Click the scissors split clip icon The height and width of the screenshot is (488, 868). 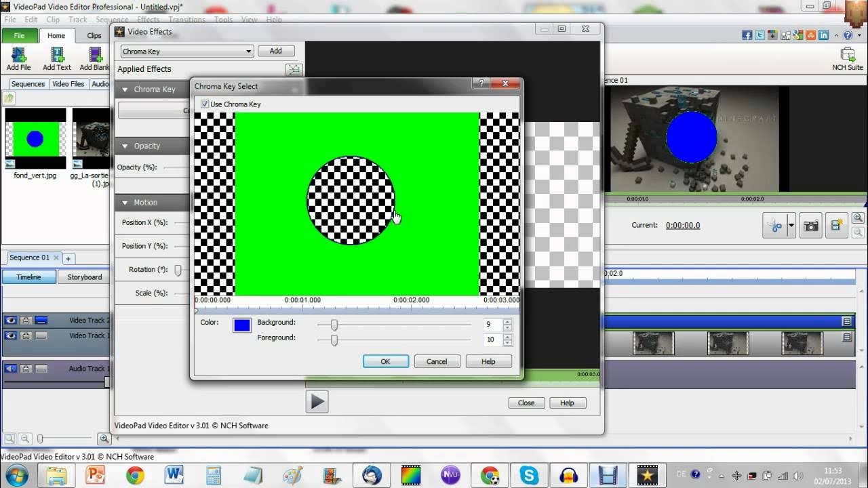pos(774,226)
